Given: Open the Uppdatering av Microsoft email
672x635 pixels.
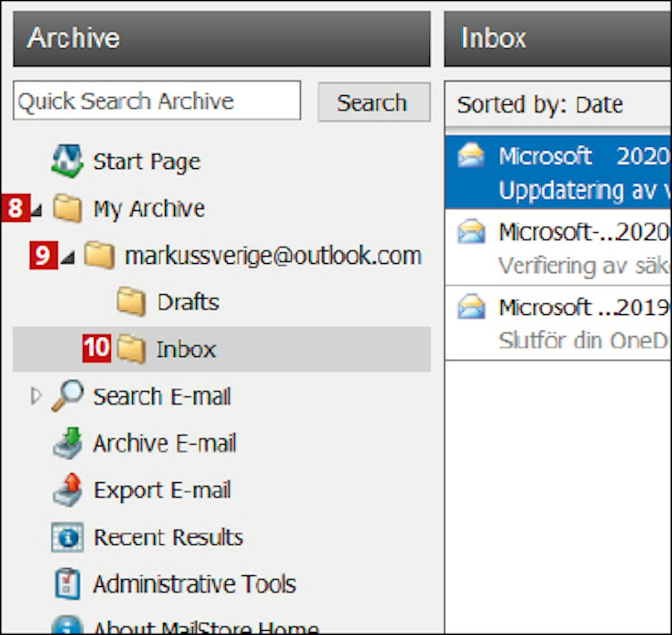Looking at the screenshot, I should point(560,172).
